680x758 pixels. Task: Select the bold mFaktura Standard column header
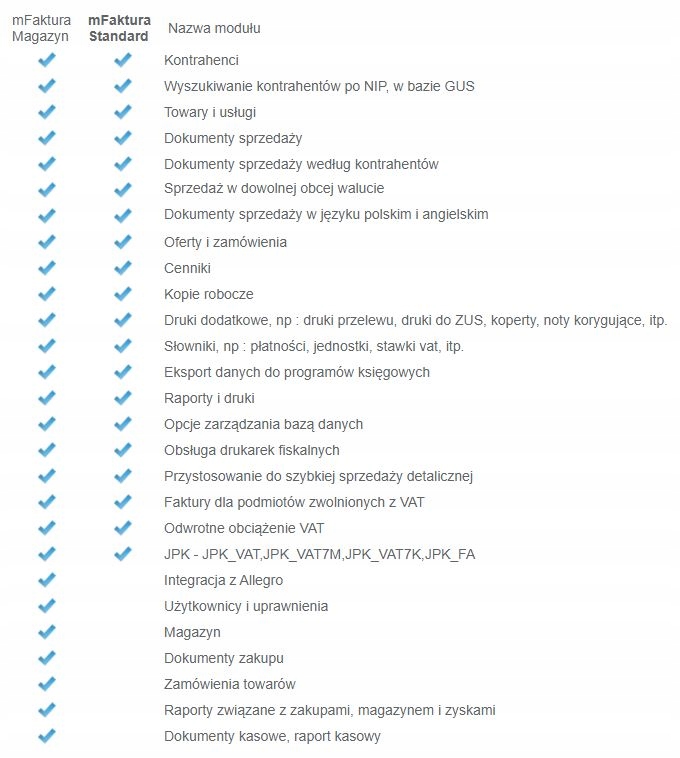[118, 27]
